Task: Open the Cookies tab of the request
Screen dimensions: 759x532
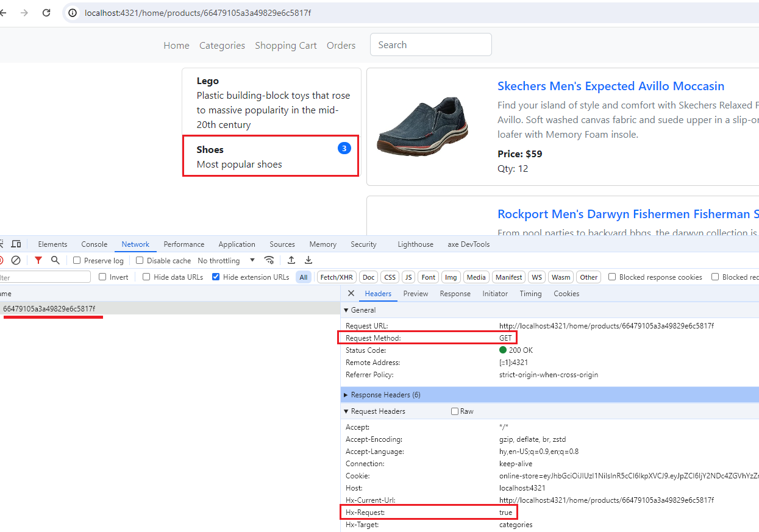Action: (x=566, y=294)
